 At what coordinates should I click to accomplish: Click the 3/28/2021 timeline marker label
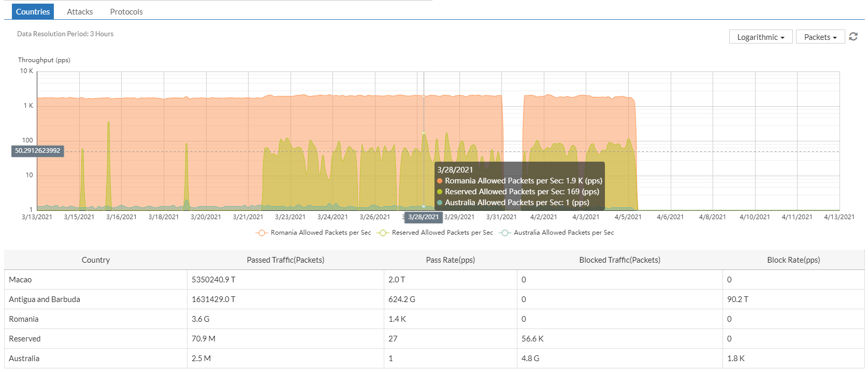(x=423, y=217)
